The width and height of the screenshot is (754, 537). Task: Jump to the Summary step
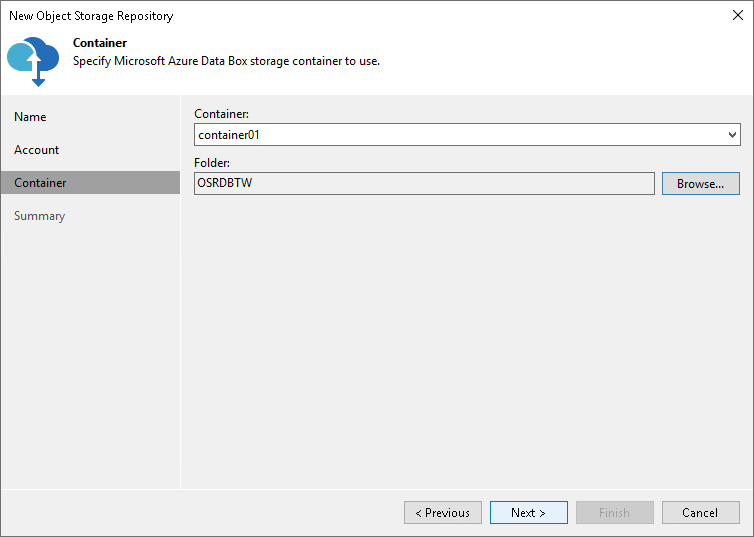[x=40, y=216]
